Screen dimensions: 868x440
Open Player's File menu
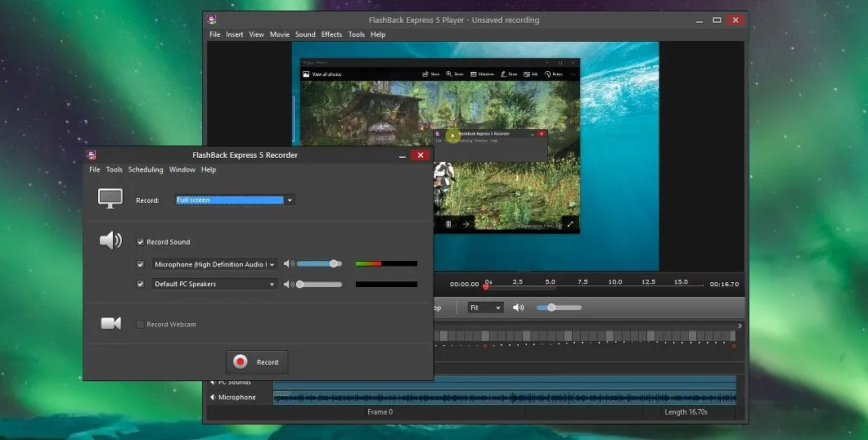click(x=215, y=34)
